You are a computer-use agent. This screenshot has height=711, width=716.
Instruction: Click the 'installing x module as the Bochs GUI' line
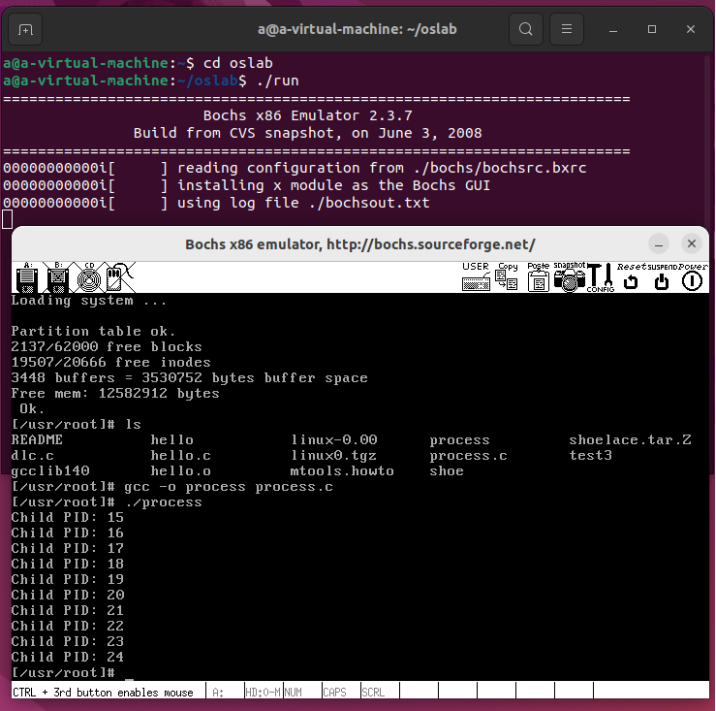coord(333,185)
